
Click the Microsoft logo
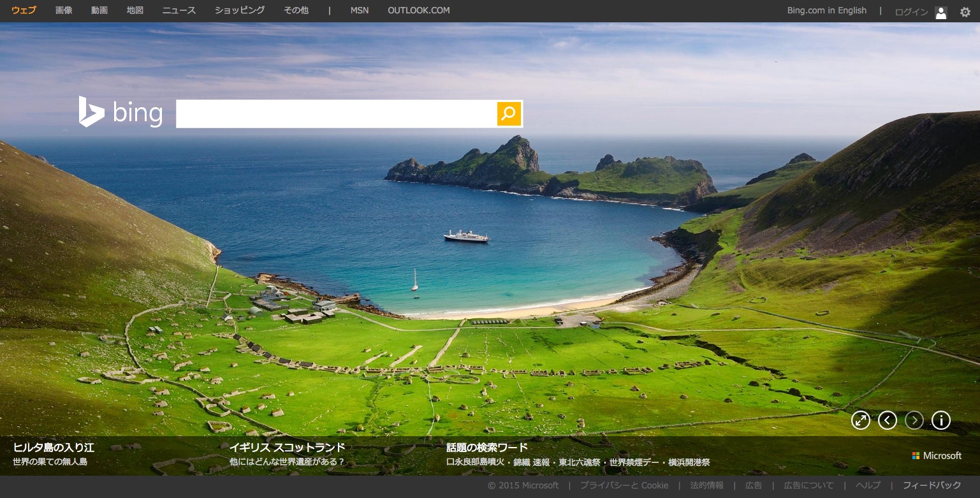[x=937, y=456]
